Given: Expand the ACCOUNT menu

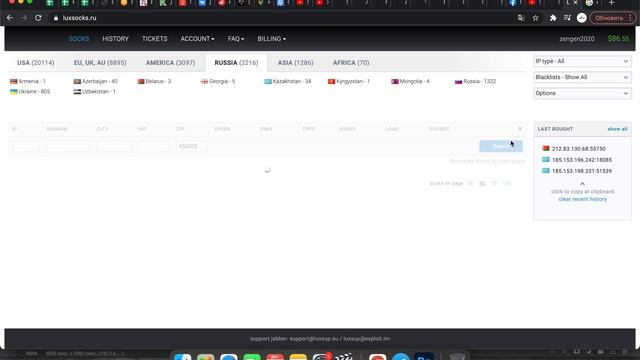Looking at the screenshot, I should click(197, 39).
